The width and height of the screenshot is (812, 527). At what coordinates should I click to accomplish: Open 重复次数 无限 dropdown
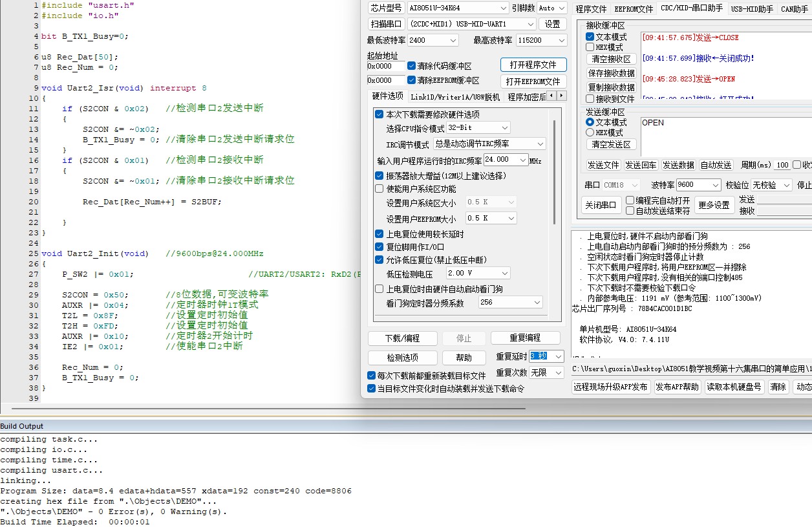[x=546, y=372]
